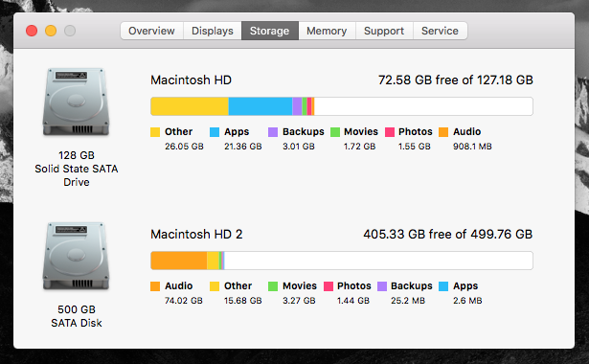The height and width of the screenshot is (364, 589).
Task: Click orange Audio swatch under Macintosh HD 2
Action: [x=155, y=286]
